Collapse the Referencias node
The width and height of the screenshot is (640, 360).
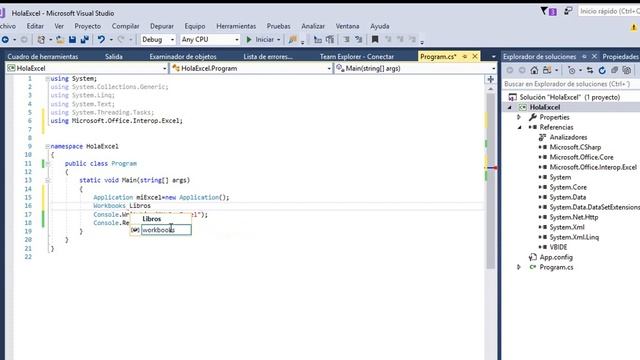519,127
